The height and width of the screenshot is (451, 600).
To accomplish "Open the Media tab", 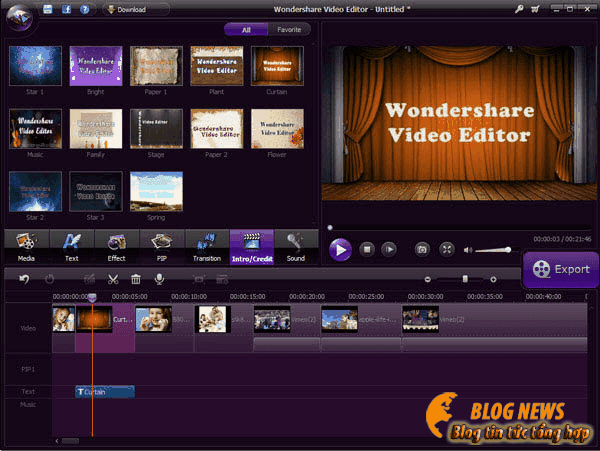I will [x=26, y=247].
